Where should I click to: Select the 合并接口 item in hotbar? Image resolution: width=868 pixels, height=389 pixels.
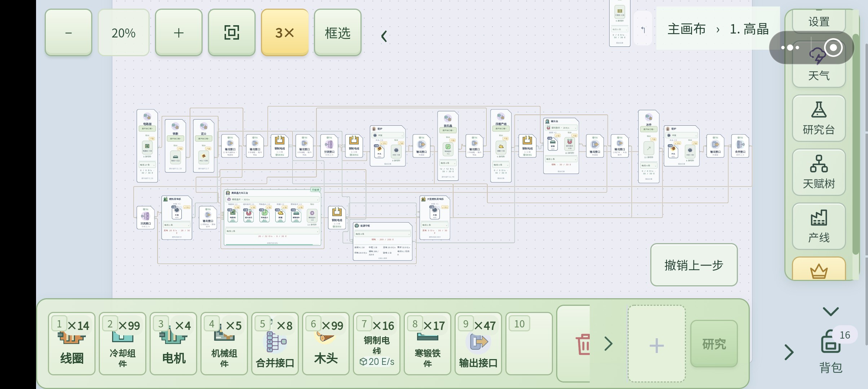(275, 344)
